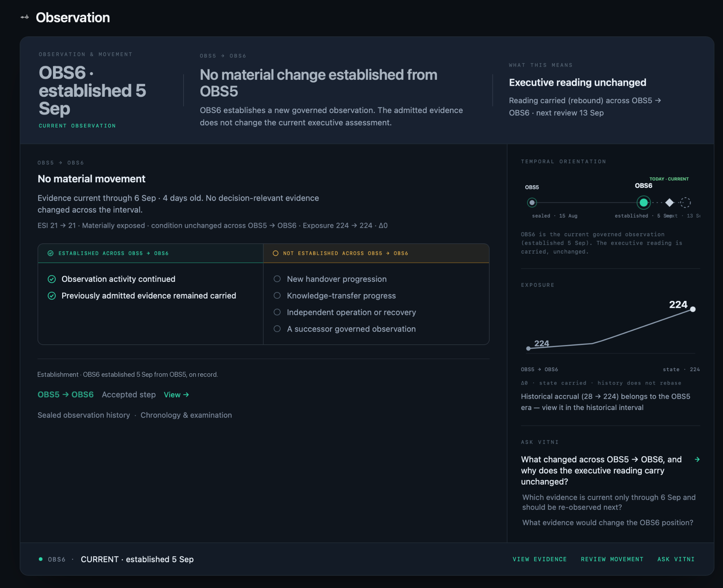Click the OBS6 current timeline node
Screen dimensions: 723x588
tap(644, 203)
